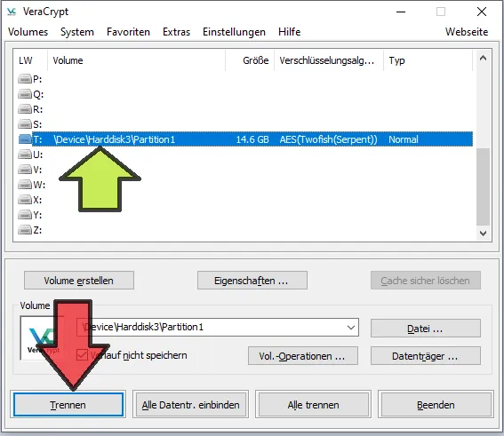Click the 'Datenträger ...' button

tap(426, 356)
